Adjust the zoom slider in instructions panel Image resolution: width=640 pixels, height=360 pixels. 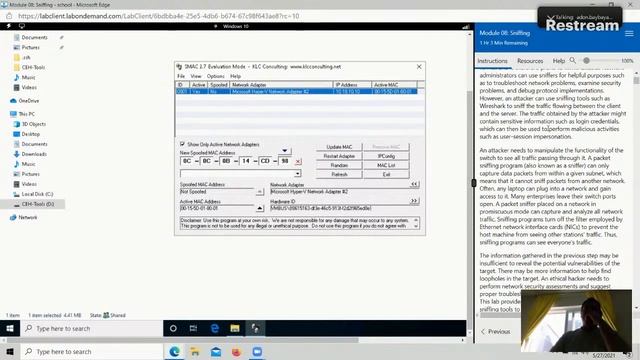pos(587,60)
